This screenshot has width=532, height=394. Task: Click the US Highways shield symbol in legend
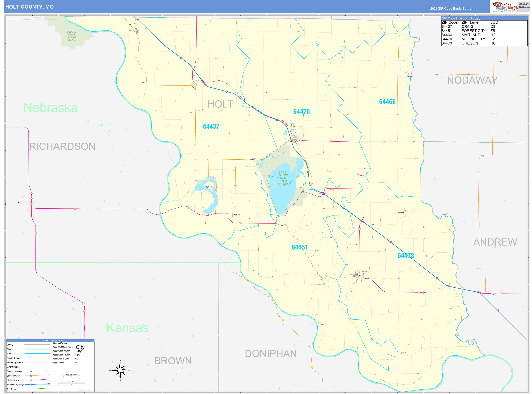click(31, 380)
